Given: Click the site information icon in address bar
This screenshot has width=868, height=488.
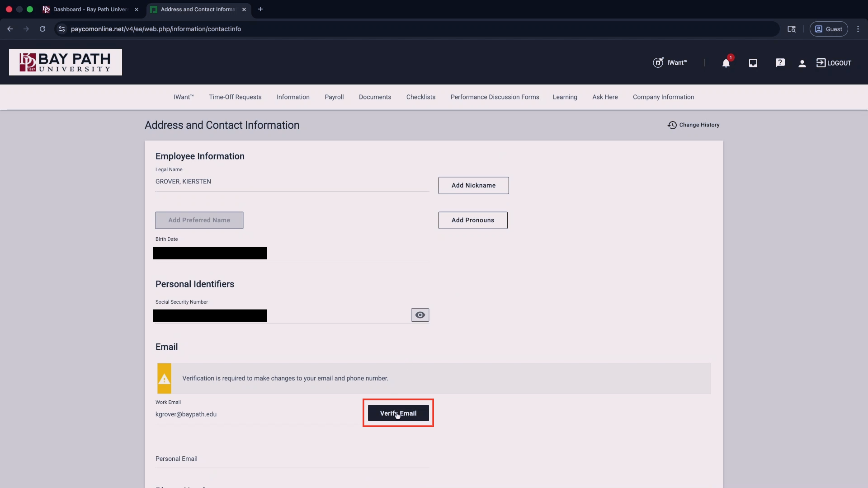Looking at the screenshot, I should pos(62,29).
